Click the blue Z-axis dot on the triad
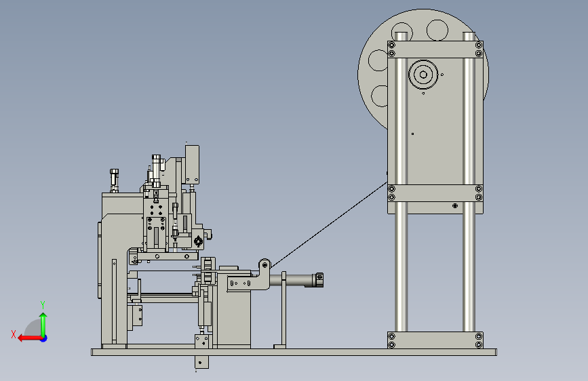This screenshot has height=381, width=588. (44, 338)
